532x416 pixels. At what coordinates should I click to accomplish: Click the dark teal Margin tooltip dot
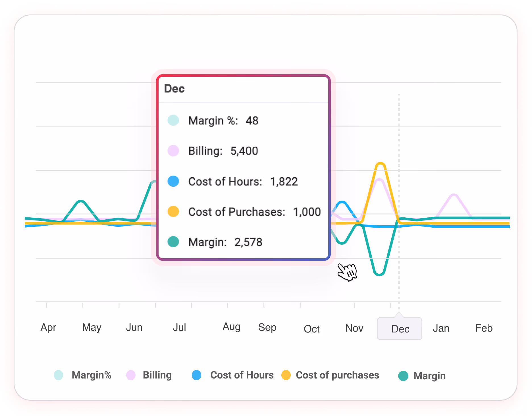(x=173, y=242)
